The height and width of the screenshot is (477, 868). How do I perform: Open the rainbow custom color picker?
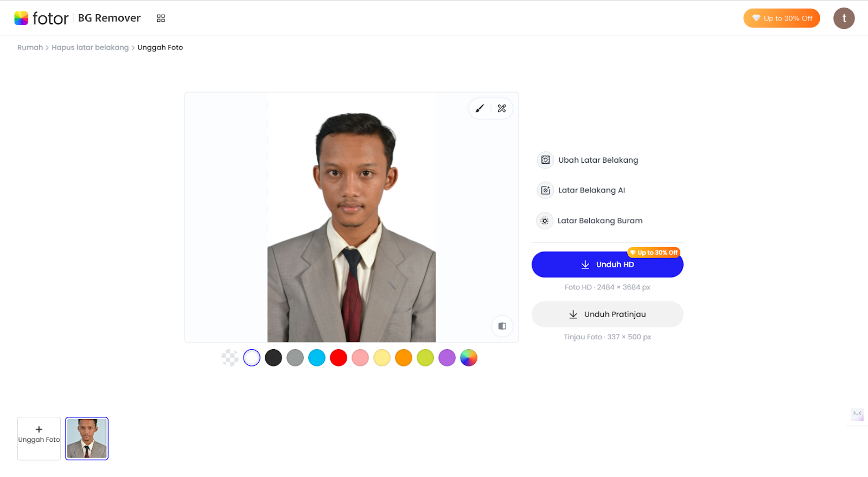tap(469, 358)
